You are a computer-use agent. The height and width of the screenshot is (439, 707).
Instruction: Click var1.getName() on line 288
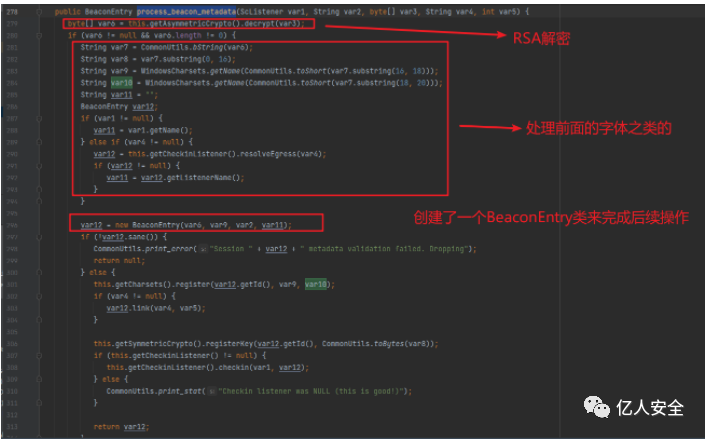tap(158, 130)
